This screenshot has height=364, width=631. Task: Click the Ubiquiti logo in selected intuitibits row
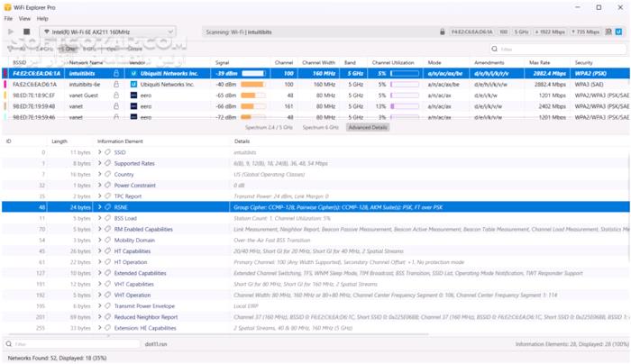tap(133, 74)
